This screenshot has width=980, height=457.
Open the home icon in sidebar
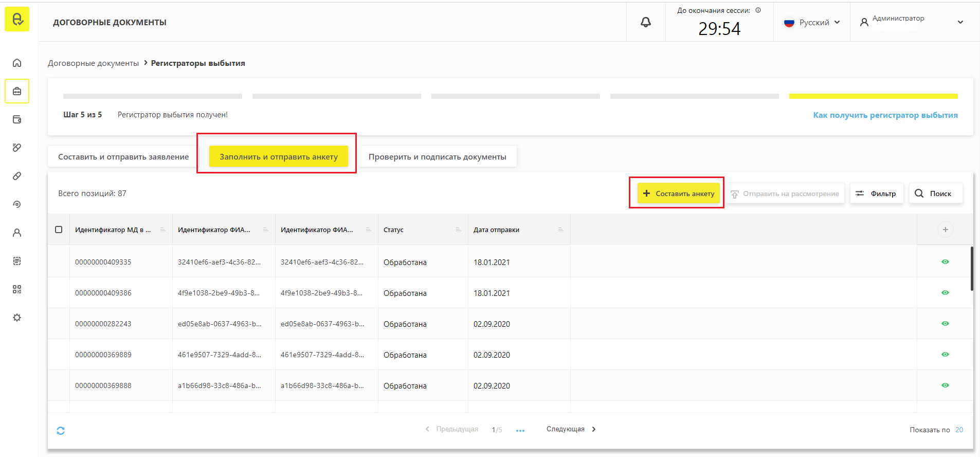tap(17, 63)
